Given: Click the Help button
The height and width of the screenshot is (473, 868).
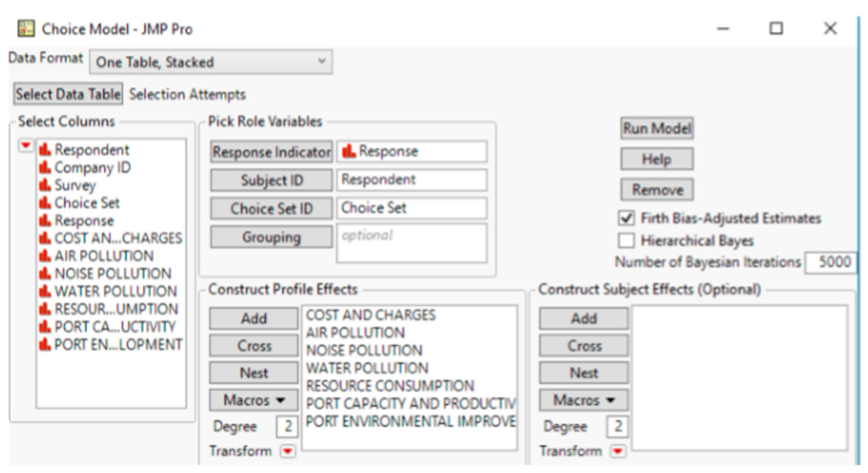Looking at the screenshot, I should click(x=657, y=159).
